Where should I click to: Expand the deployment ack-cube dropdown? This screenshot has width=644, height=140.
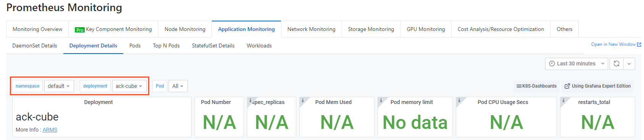(x=129, y=86)
